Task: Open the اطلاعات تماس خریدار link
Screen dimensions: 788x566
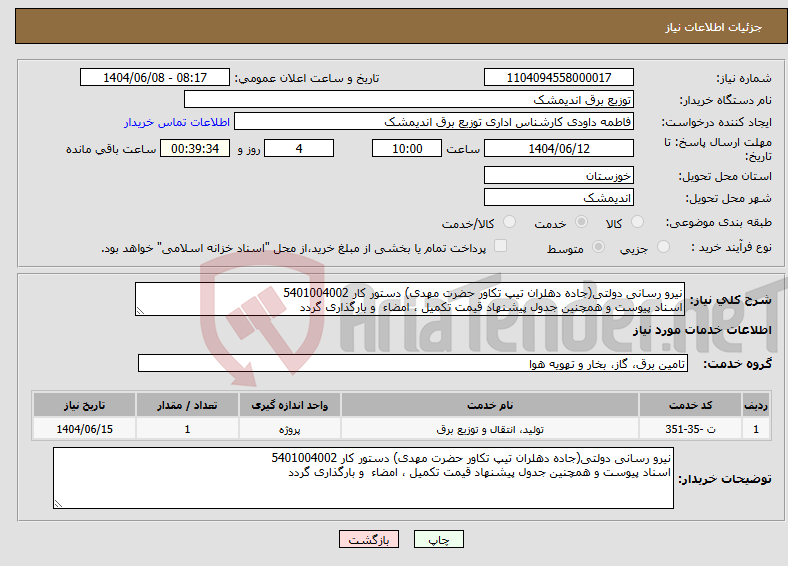Action: 177,122
